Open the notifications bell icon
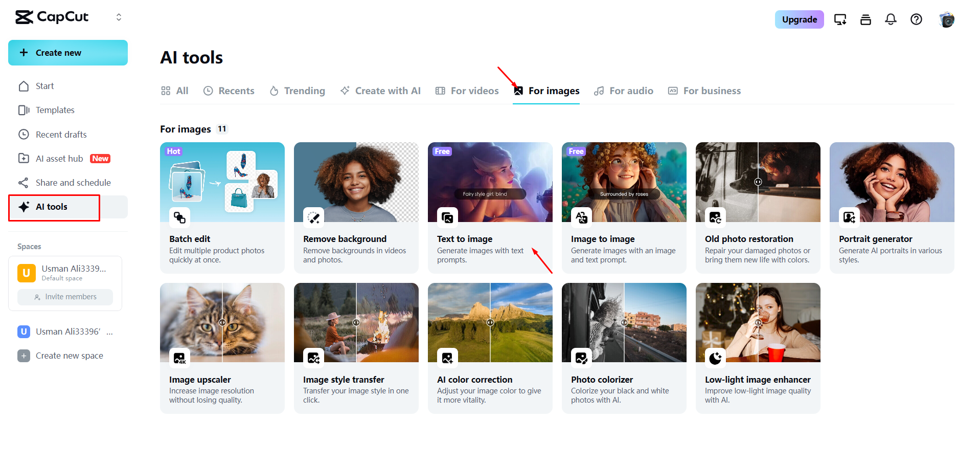The height and width of the screenshot is (464, 980). (x=891, y=19)
